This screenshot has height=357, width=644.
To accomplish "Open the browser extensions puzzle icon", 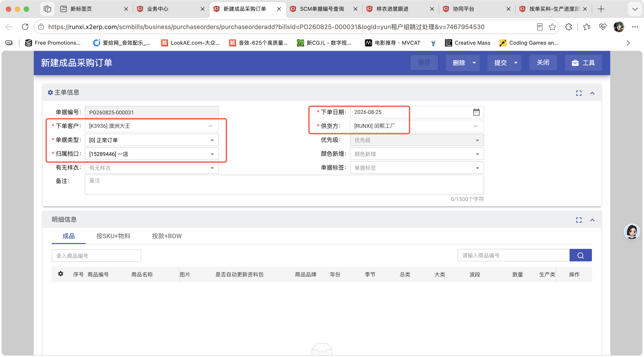I will (x=568, y=27).
